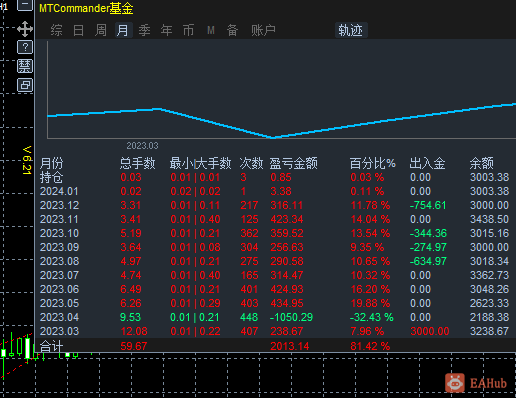516x398 pixels.
Task: Open the M tab
Action: pyautogui.click(x=211, y=30)
